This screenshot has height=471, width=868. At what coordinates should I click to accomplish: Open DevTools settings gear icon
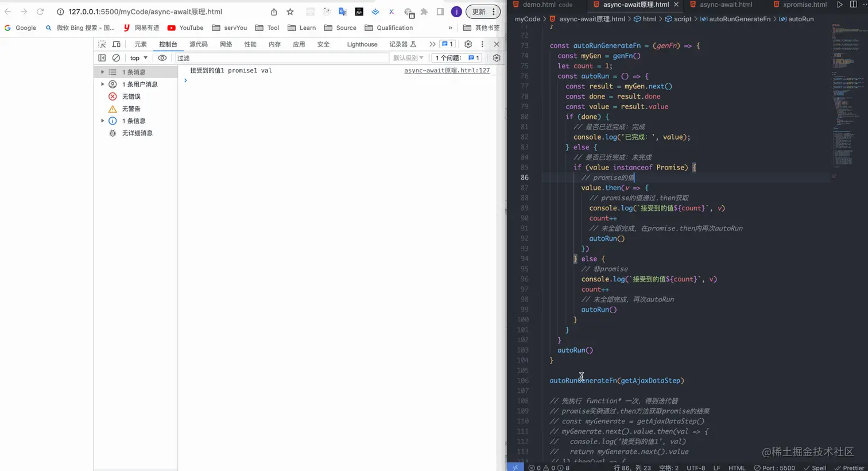coord(468,44)
